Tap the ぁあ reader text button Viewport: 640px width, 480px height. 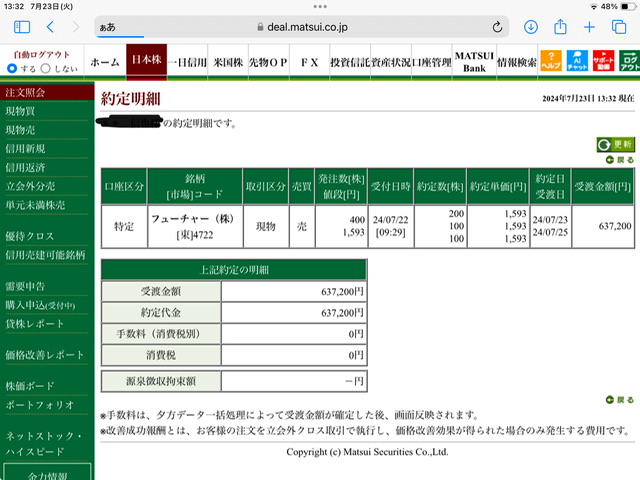[x=107, y=27]
